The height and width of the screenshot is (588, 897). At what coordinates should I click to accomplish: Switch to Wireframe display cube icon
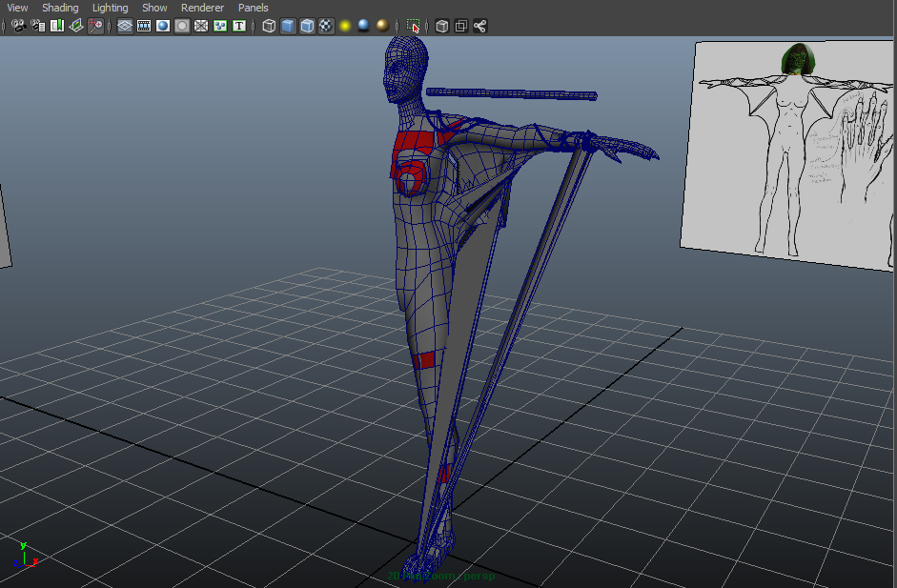tap(269, 26)
